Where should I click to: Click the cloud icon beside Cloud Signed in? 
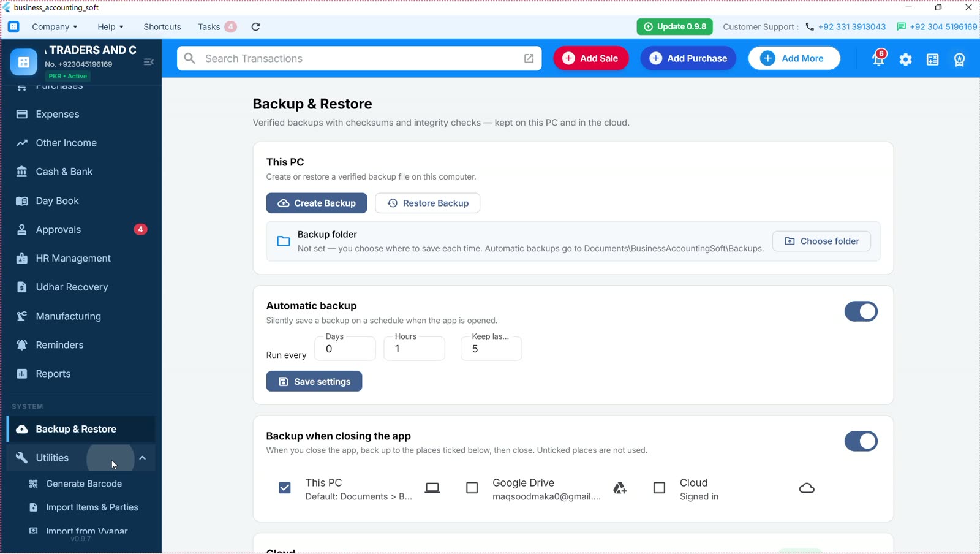coord(807,488)
